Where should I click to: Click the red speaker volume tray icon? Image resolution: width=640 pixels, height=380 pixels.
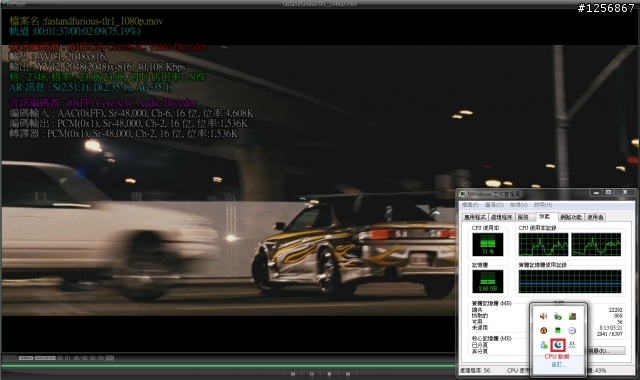543,316
